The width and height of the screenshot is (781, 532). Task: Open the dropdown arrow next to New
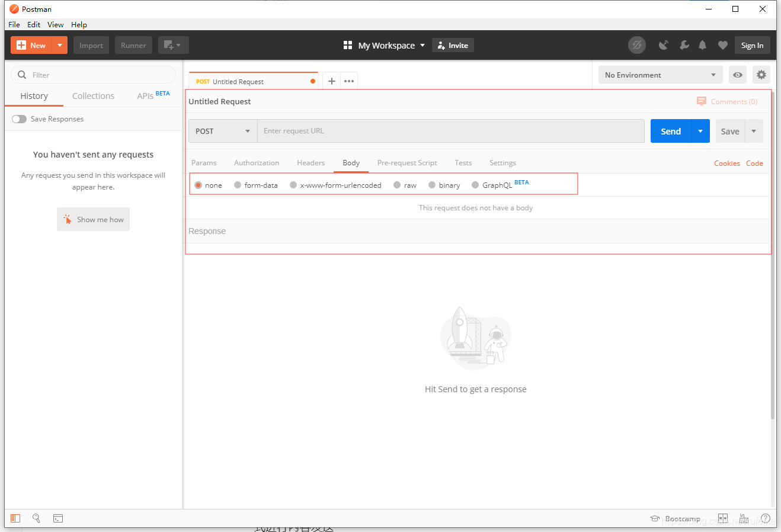tap(60, 45)
